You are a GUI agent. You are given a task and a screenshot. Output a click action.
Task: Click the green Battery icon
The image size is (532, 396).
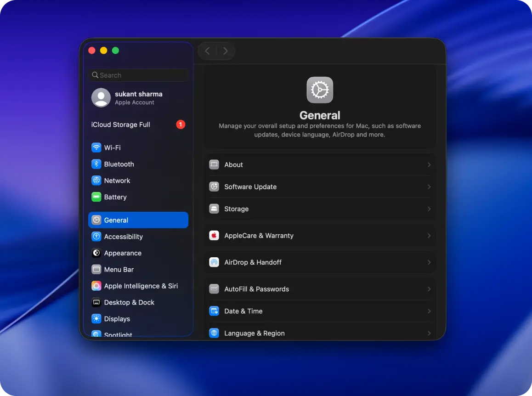click(x=96, y=197)
